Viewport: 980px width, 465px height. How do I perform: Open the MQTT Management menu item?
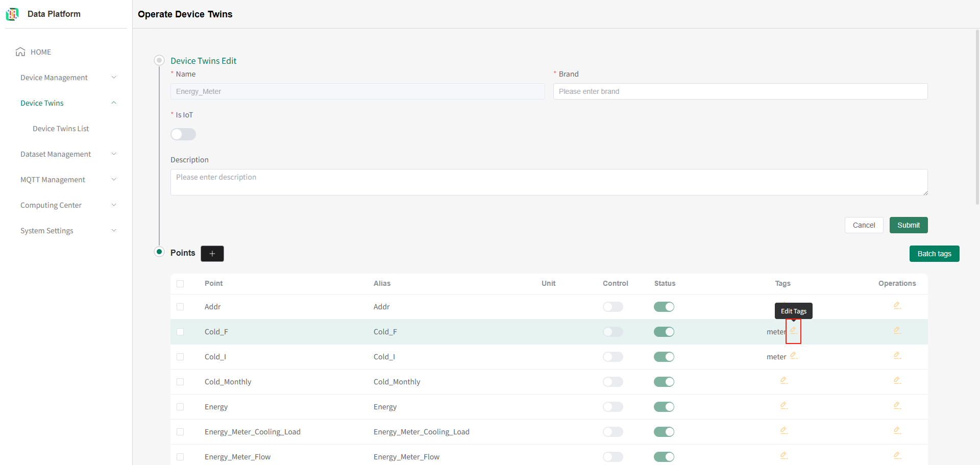tap(68, 180)
